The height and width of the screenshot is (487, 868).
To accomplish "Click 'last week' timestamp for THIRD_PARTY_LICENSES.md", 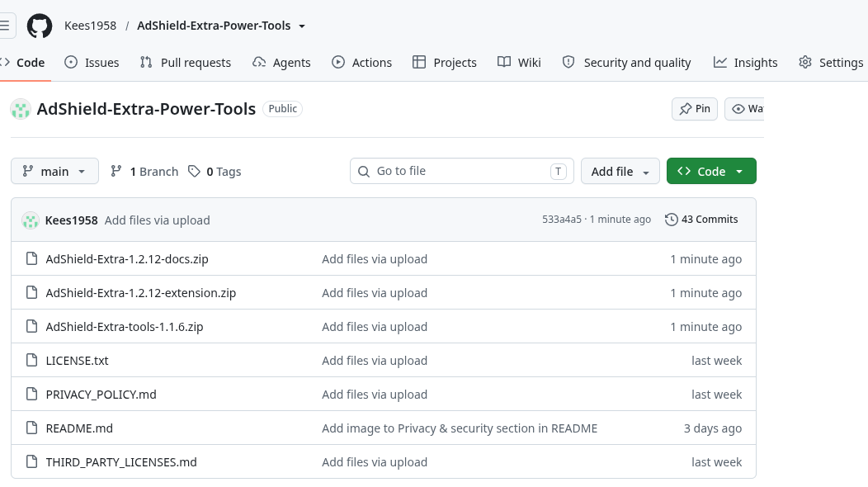I will pyautogui.click(x=716, y=462).
